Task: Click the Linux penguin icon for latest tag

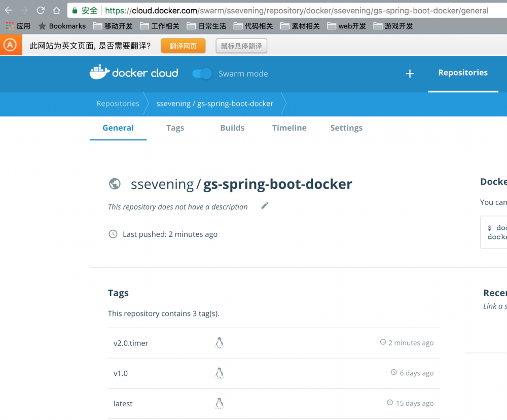Action: pyautogui.click(x=219, y=403)
